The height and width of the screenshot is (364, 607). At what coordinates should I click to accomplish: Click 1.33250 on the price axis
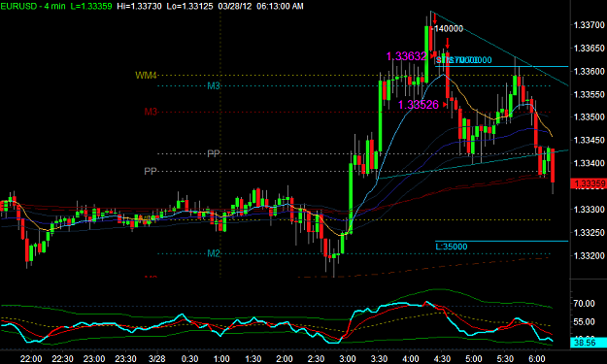click(589, 233)
